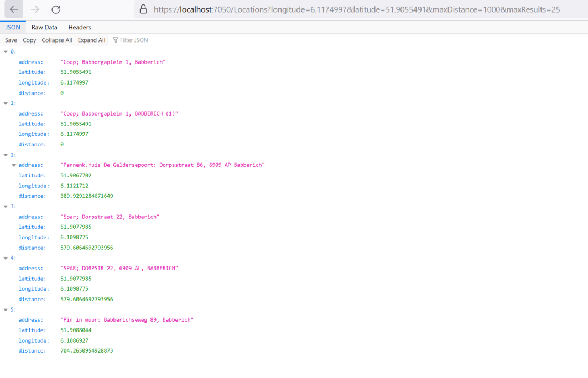Collapse array item 3
The width and height of the screenshot is (588, 378).
pos(6,207)
